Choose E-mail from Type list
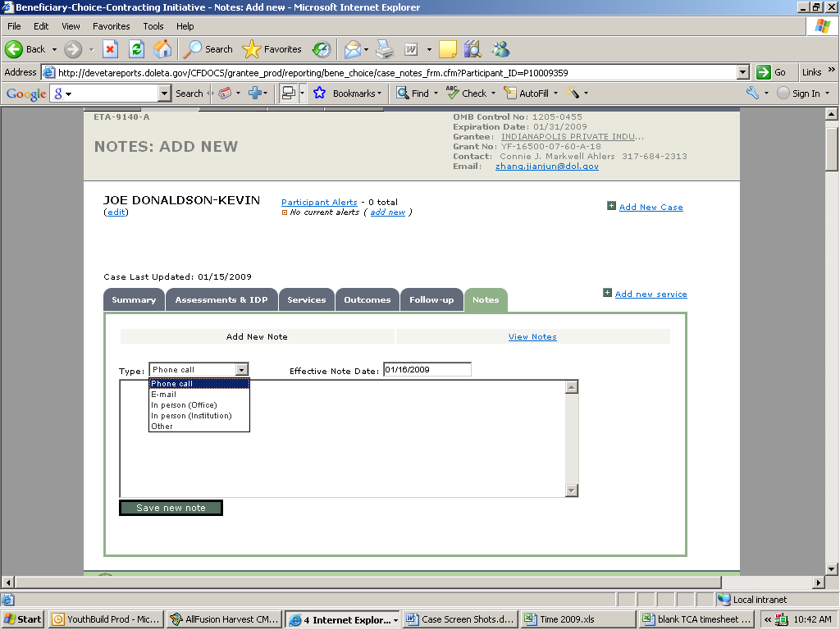 (199, 395)
